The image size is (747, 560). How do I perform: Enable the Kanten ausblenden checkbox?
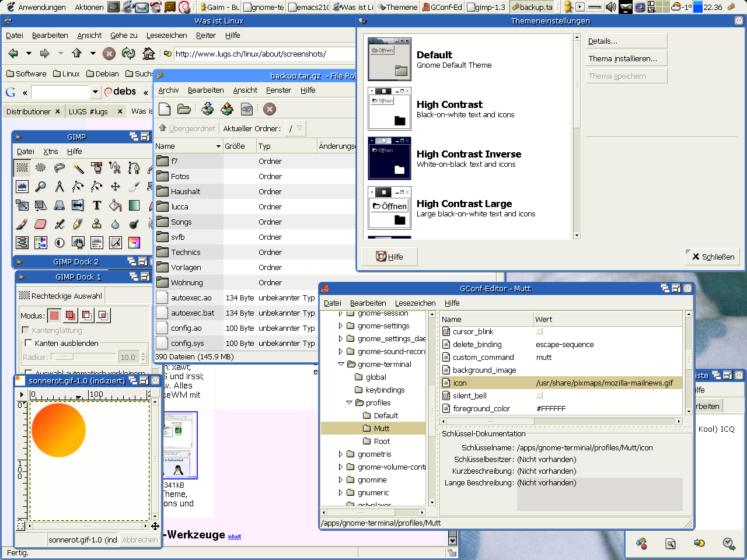point(28,343)
